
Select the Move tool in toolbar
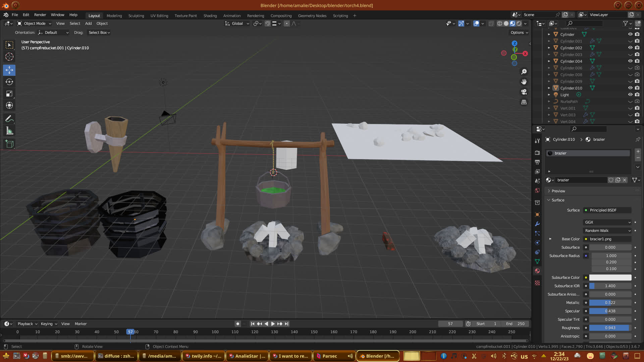click(9, 70)
